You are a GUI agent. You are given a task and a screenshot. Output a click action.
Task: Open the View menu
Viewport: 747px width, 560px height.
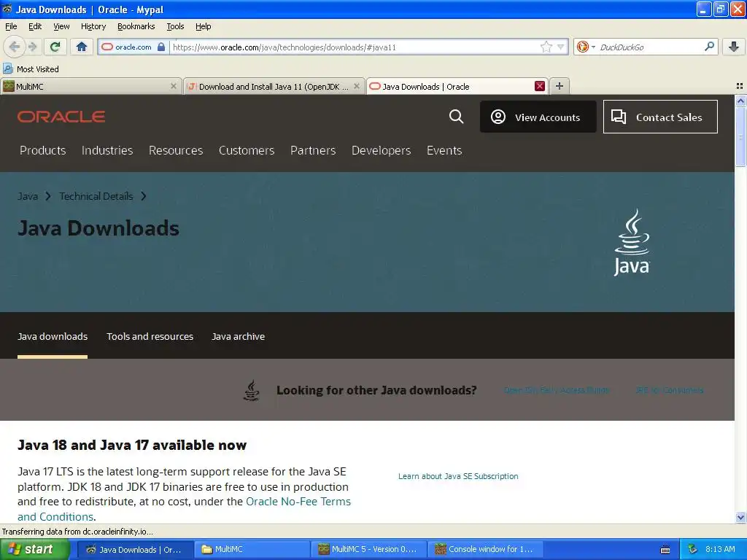point(61,26)
